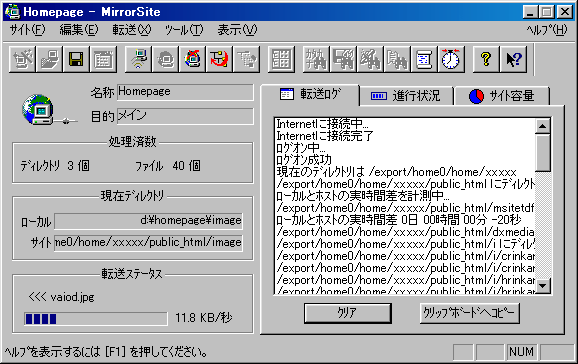Click the NUM status bar indicator

point(521,352)
